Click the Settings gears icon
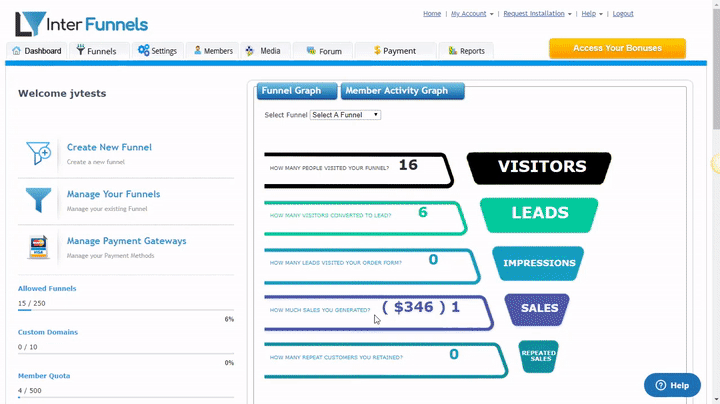The width and height of the screenshot is (720, 404). point(144,50)
